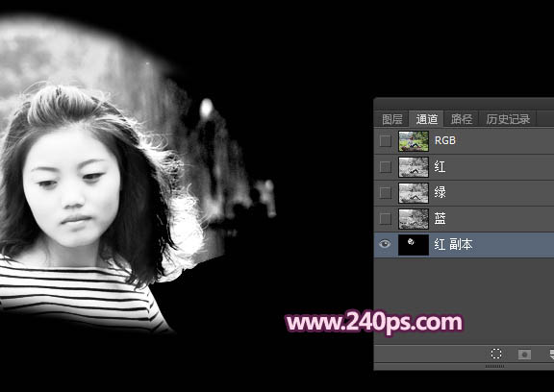554x392 pixels.
Task: Open the 路径 tab
Action: coord(461,119)
